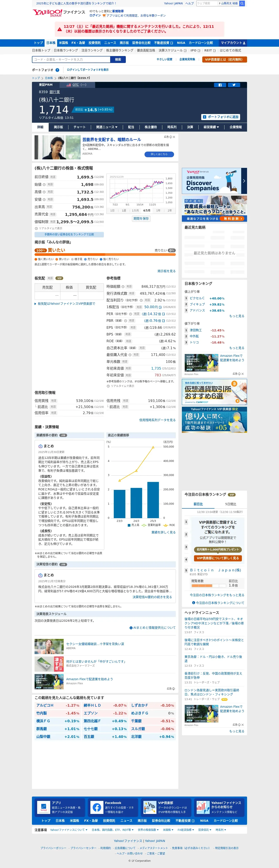
Task: Click info icon for AIまとめと情報提供元について
Action: pyautogui.click(x=131, y=627)
